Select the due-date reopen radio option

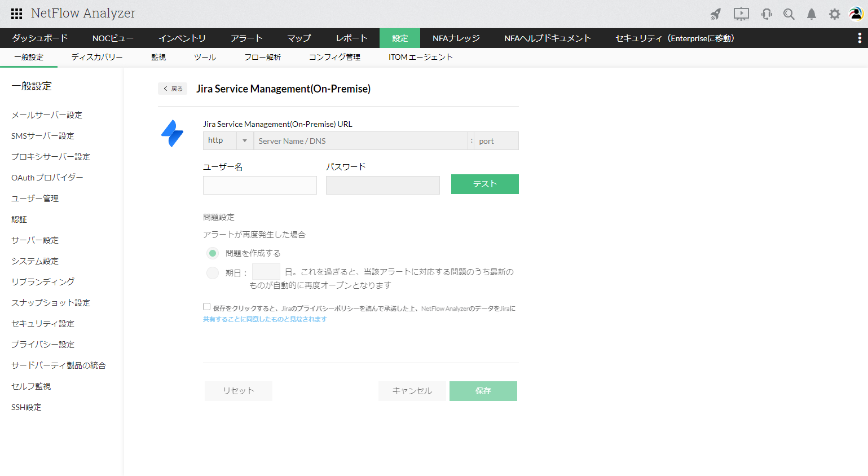[x=213, y=273]
